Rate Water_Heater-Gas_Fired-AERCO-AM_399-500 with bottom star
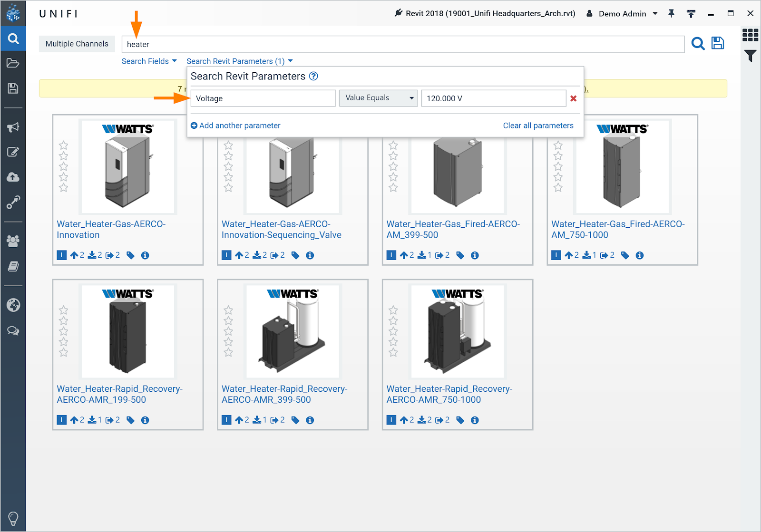Image resolution: width=761 pixels, height=532 pixels. click(393, 188)
